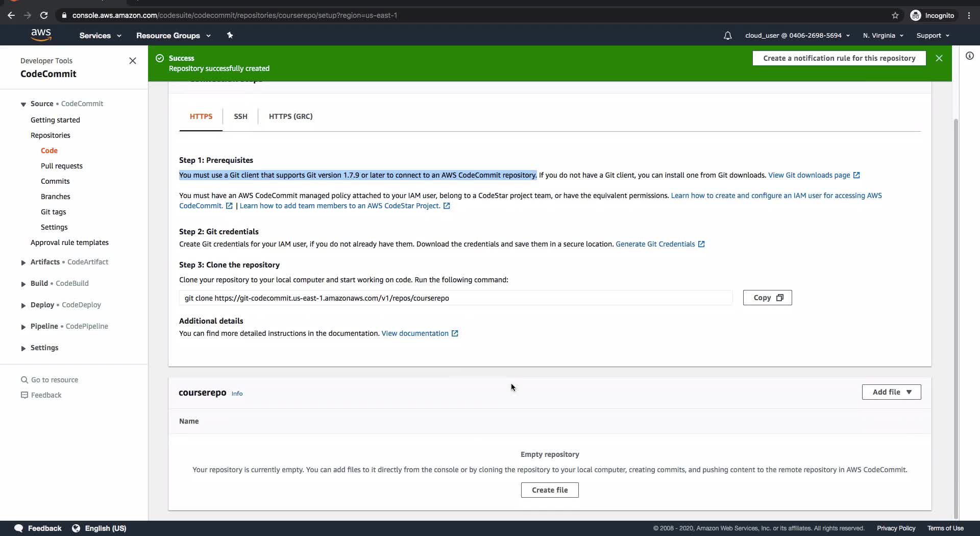
Task: Open the Terms of Use footer link
Action: coord(945,528)
